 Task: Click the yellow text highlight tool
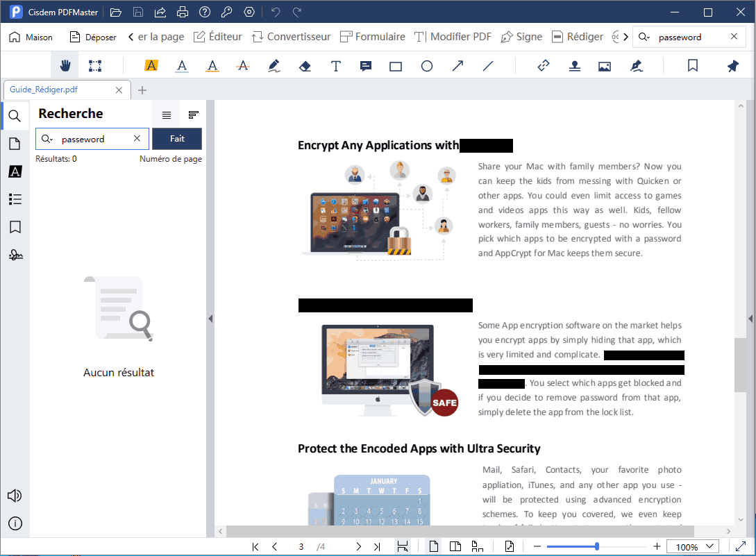click(151, 66)
